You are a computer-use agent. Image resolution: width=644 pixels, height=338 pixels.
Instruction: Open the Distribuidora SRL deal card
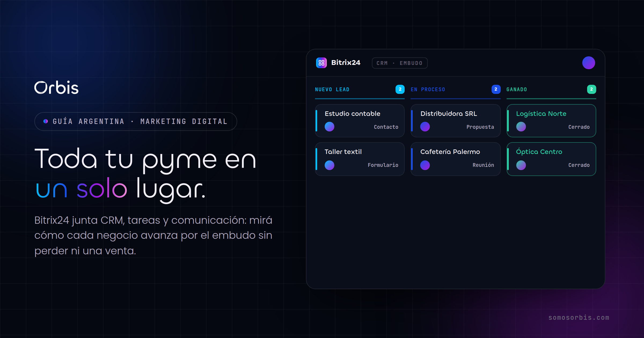(455, 121)
